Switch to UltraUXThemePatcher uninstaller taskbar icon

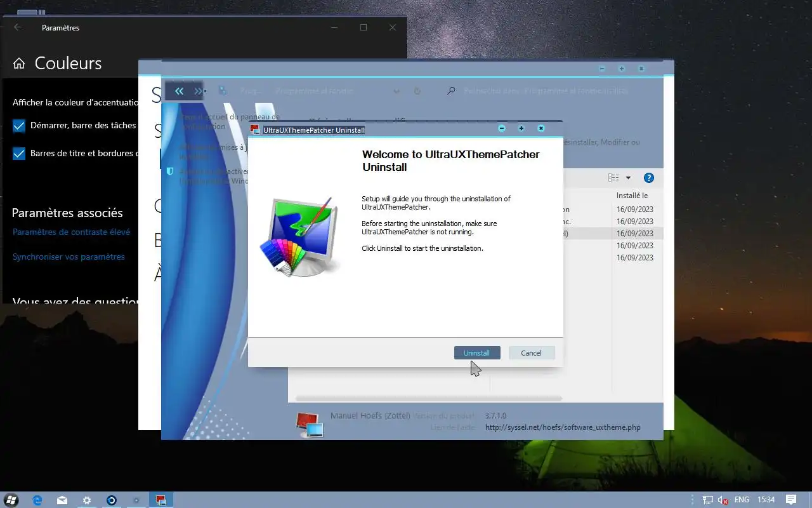click(161, 500)
